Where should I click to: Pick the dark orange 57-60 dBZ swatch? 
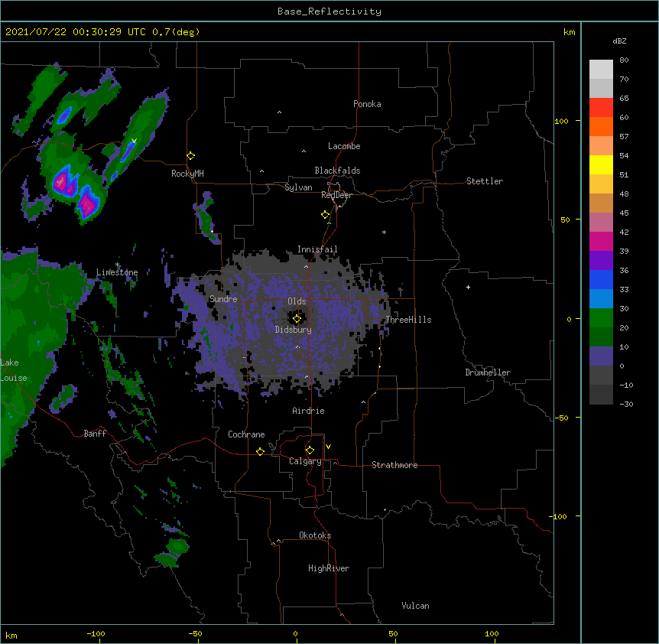pyautogui.click(x=601, y=126)
